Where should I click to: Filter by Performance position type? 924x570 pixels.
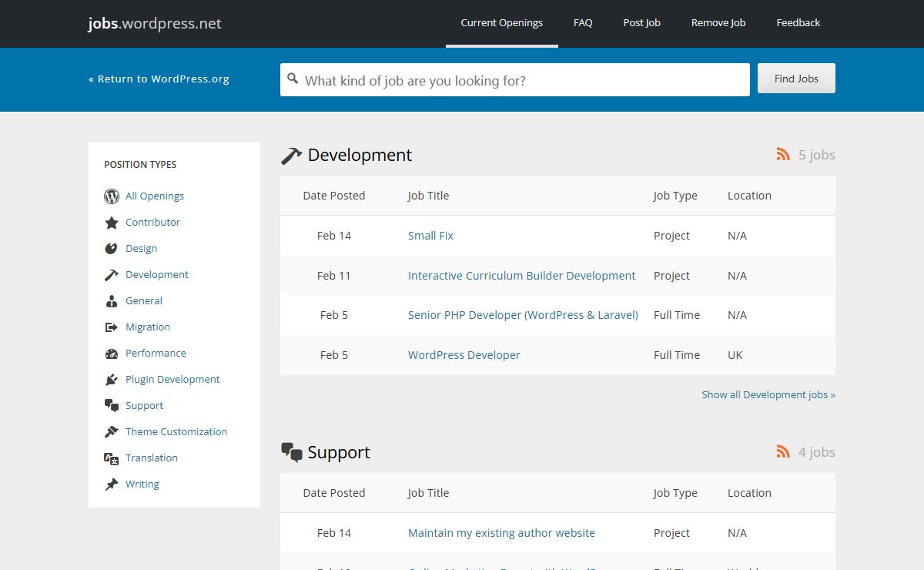point(156,354)
